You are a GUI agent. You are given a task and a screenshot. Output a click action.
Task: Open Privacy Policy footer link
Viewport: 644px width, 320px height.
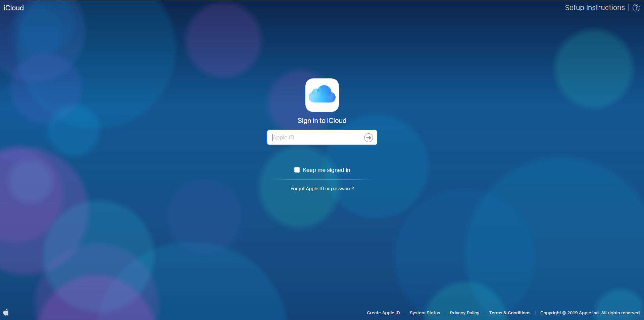click(464, 313)
